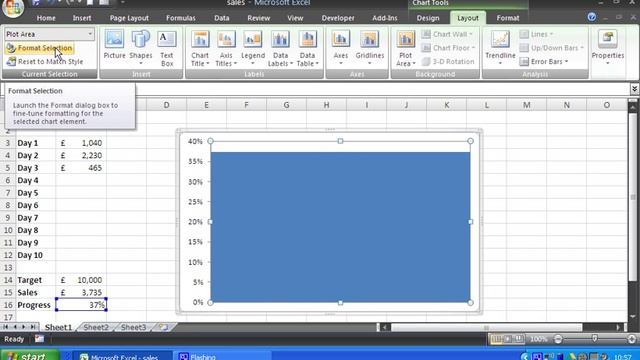Click the Error Bars button

(544, 62)
